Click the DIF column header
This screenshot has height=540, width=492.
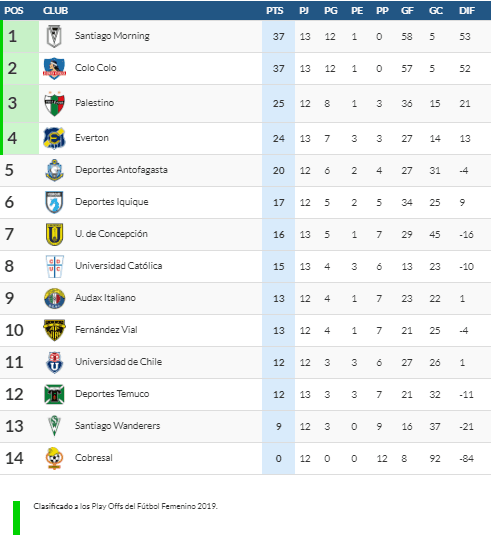click(x=467, y=11)
